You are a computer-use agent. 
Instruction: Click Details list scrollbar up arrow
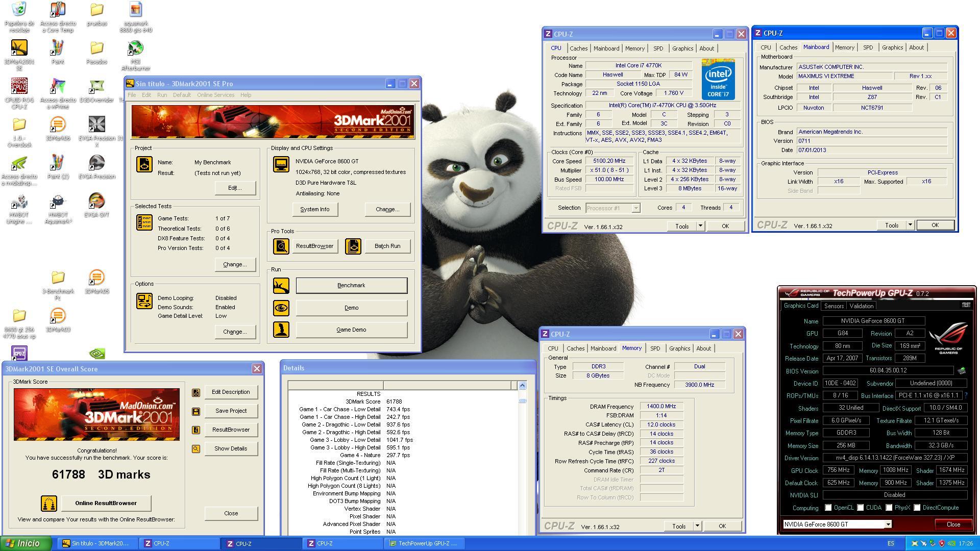522,386
